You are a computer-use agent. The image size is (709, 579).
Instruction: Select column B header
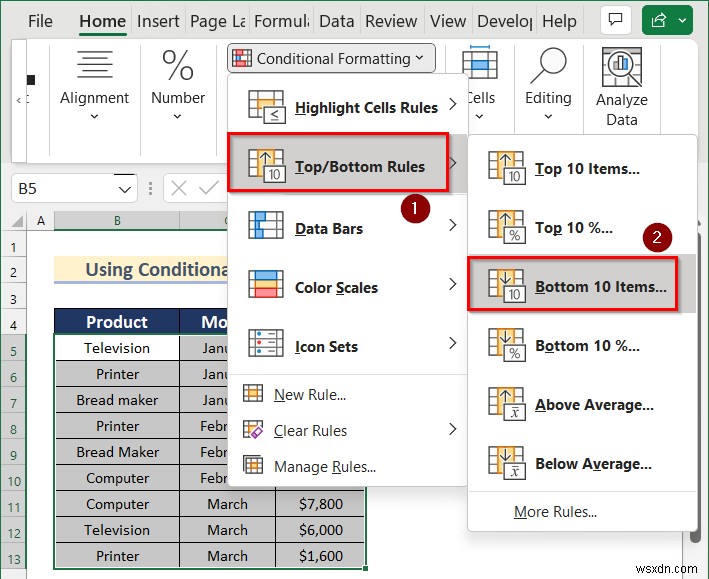tap(117, 221)
